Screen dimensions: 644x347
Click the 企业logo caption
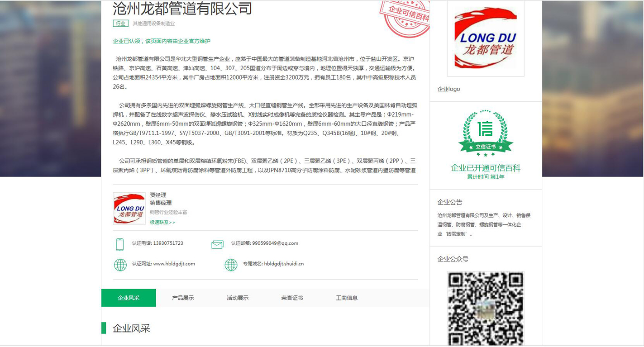(448, 89)
